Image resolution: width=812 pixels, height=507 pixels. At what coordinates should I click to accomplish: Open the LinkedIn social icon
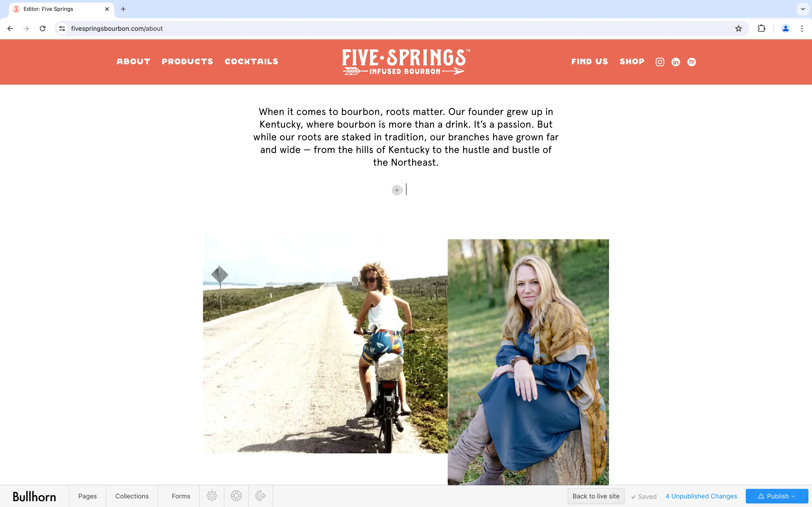click(675, 62)
